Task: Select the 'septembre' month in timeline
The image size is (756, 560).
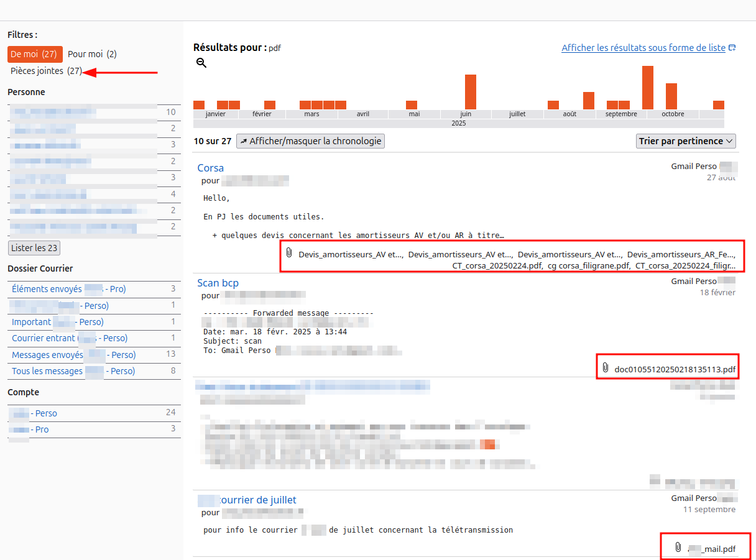Action: pos(621,114)
